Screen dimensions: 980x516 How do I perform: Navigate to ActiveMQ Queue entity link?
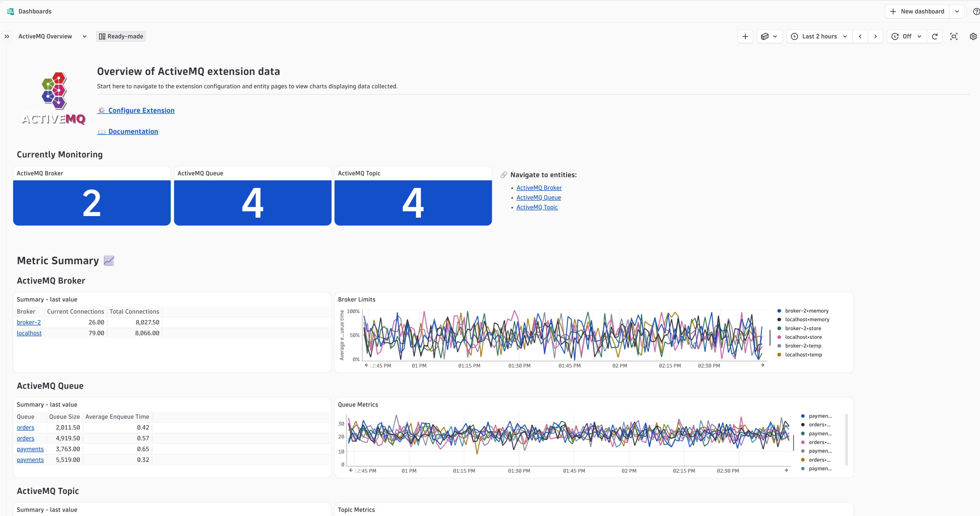[538, 198]
